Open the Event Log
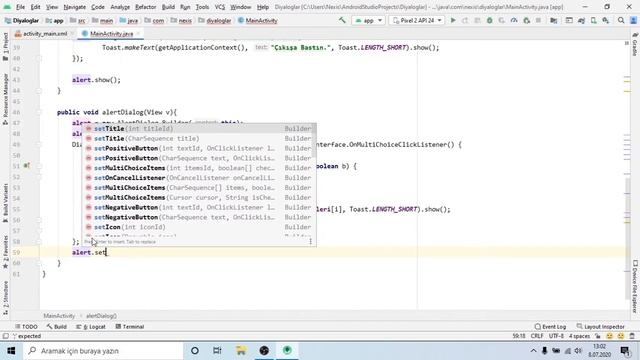Screen dimensions: 640x360 [x=550, y=327]
